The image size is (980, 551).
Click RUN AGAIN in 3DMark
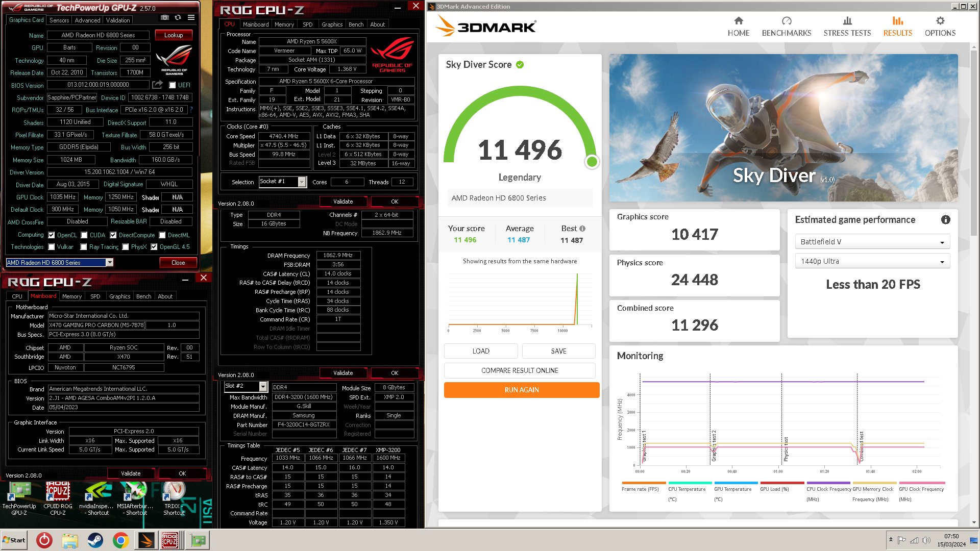pos(522,390)
